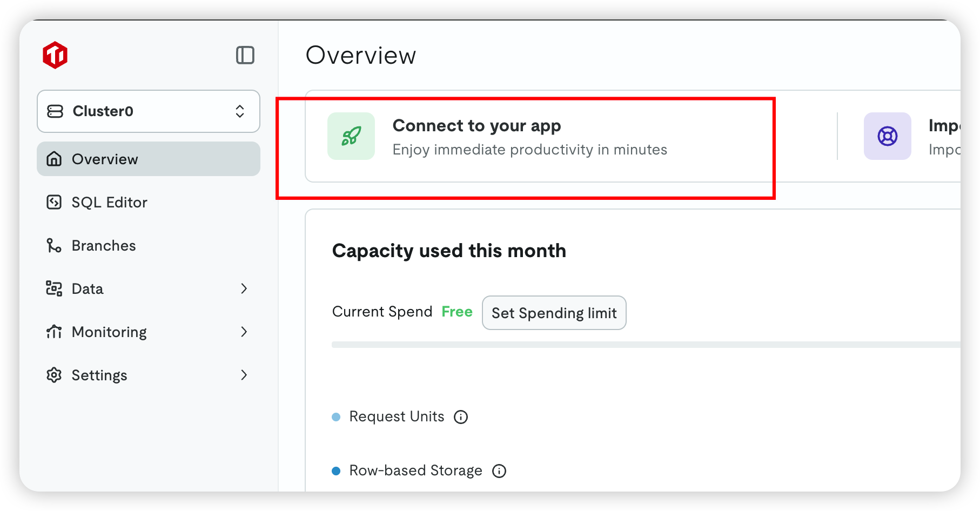Expand the Monitoring section chevron
The height and width of the screenshot is (511, 980).
(x=244, y=332)
